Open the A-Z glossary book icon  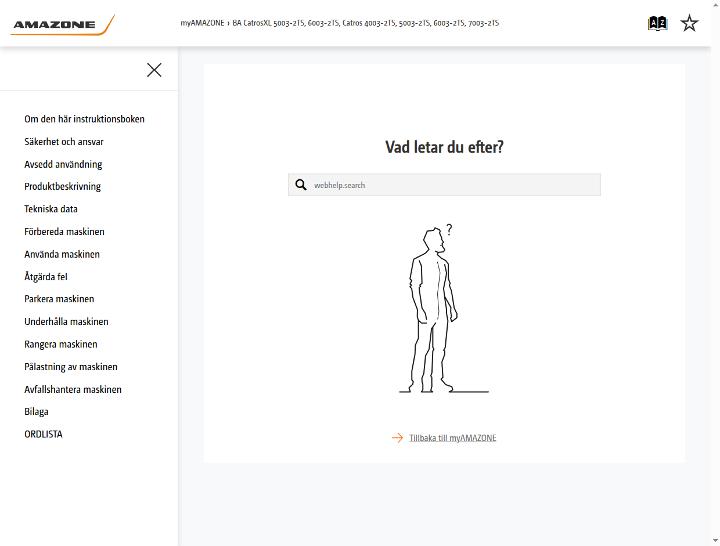pyautogui.click(x=657, y=23)
